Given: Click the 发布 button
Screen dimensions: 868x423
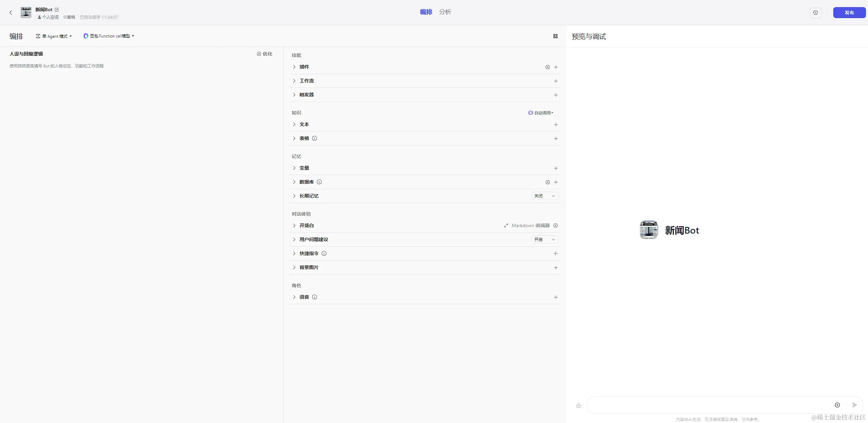Looking at the screenshot, I should pos(849,13).
